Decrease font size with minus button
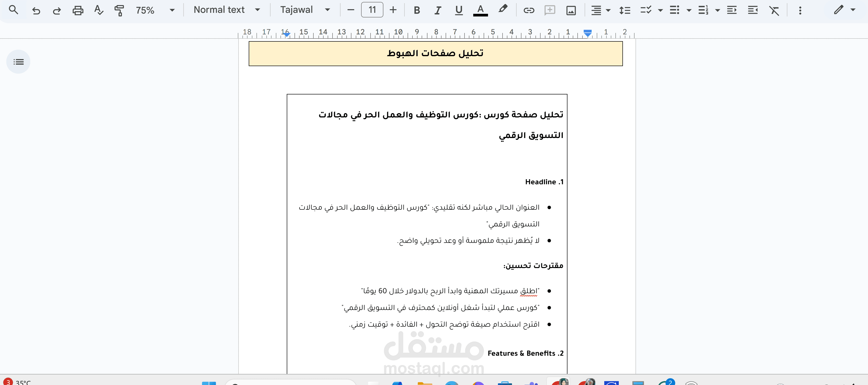Screen dimensions: 868x385 (350, 10)
